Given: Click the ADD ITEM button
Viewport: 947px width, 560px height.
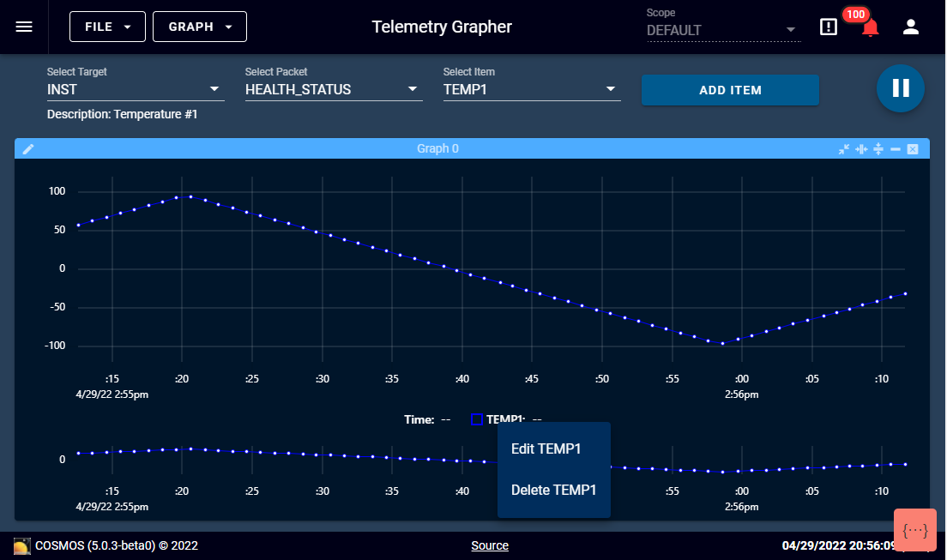Looking at the screenshot, I should [730, 89].
